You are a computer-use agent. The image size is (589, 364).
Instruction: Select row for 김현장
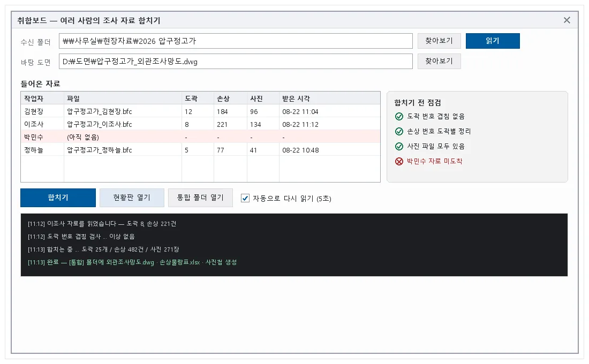tap(201, 111)
